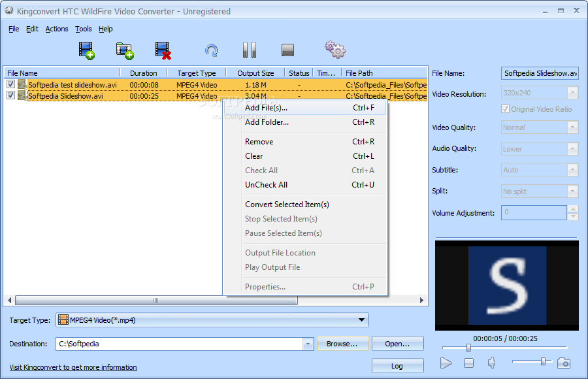Click the scroll right arrow of file list
Viewport: 588px width, 379px height.
(421, 300)
